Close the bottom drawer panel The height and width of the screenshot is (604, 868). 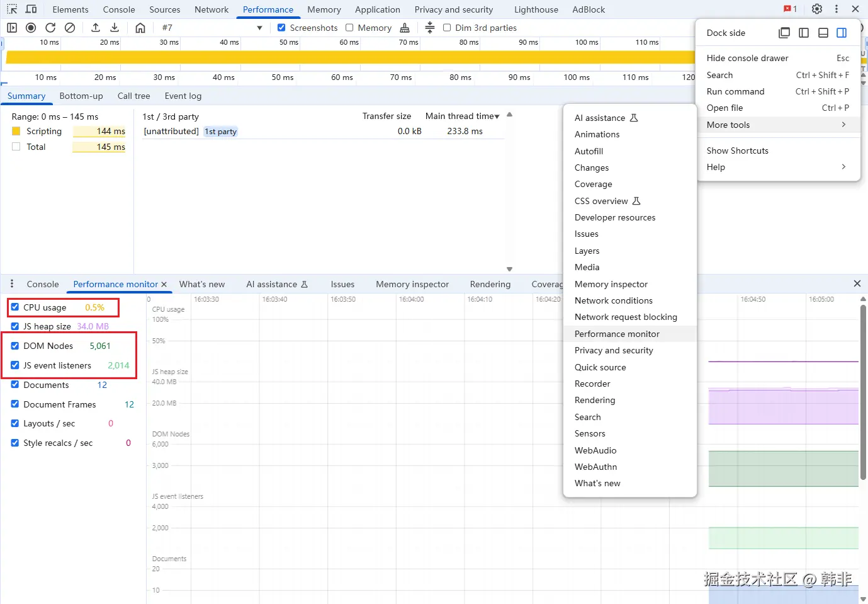click(x=857, y=284)
